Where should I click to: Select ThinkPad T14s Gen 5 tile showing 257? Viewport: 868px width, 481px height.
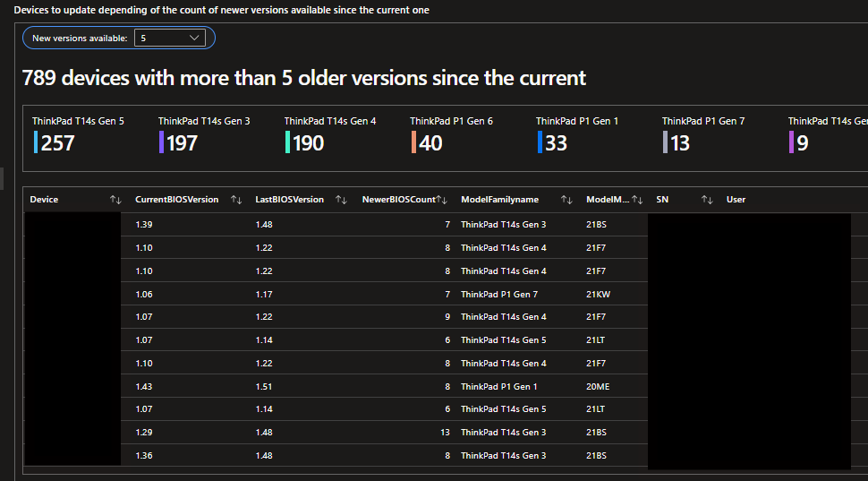click(78, 134)
